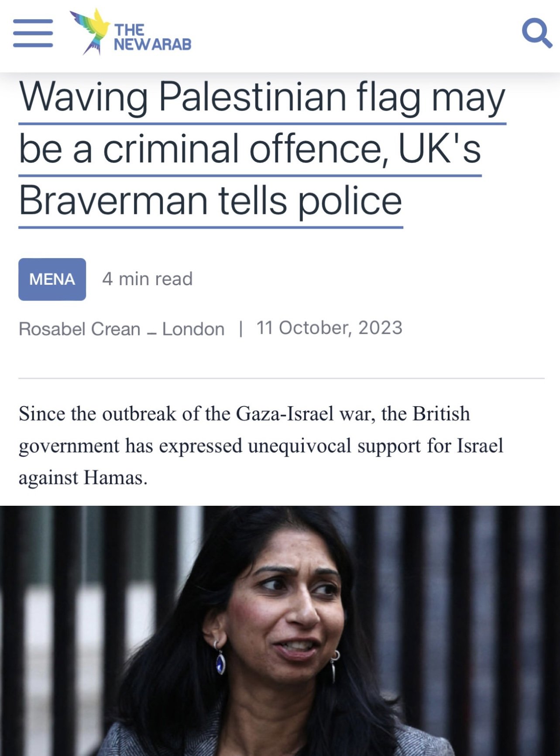This screenshot has height=756, width=560.
Task: Click 'British' at end of first intro line
Action: point(441,414)
